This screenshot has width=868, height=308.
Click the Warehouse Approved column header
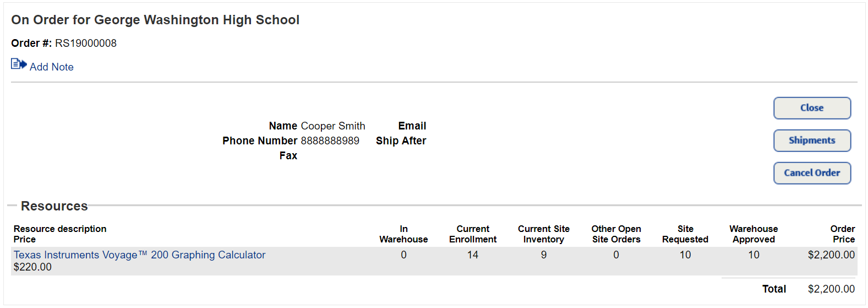[x=754, y=234]
